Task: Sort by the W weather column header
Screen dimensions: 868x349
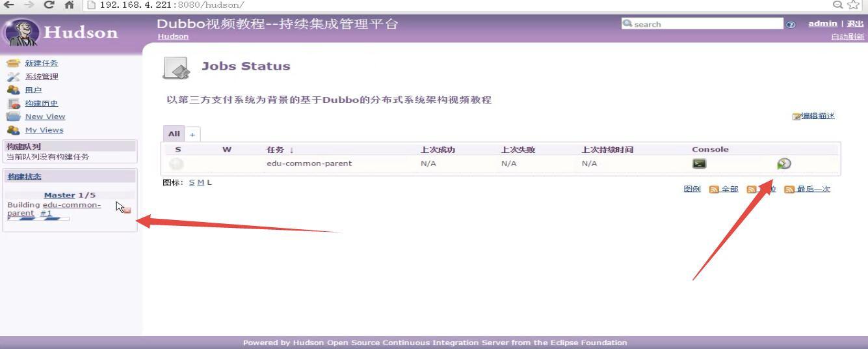Action: click(227, 150)
